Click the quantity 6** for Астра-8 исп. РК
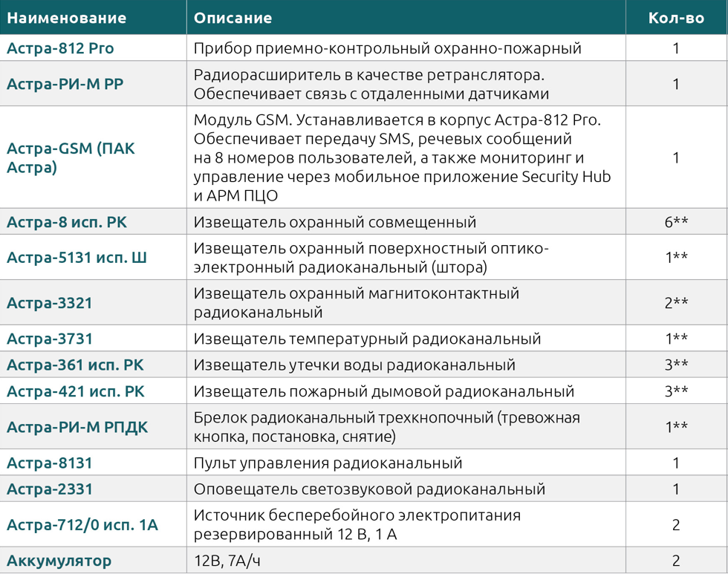Viewport: 728px width, 574px height. coord(675,221)
